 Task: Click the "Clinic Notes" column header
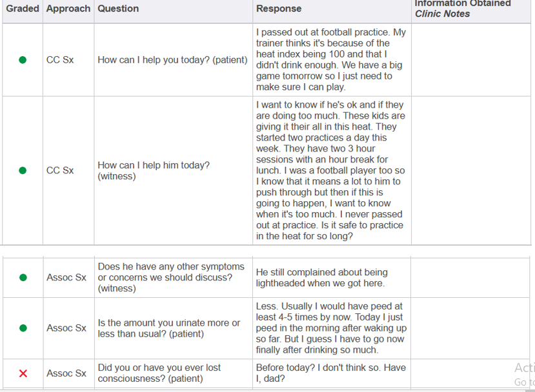pos(443,14)
